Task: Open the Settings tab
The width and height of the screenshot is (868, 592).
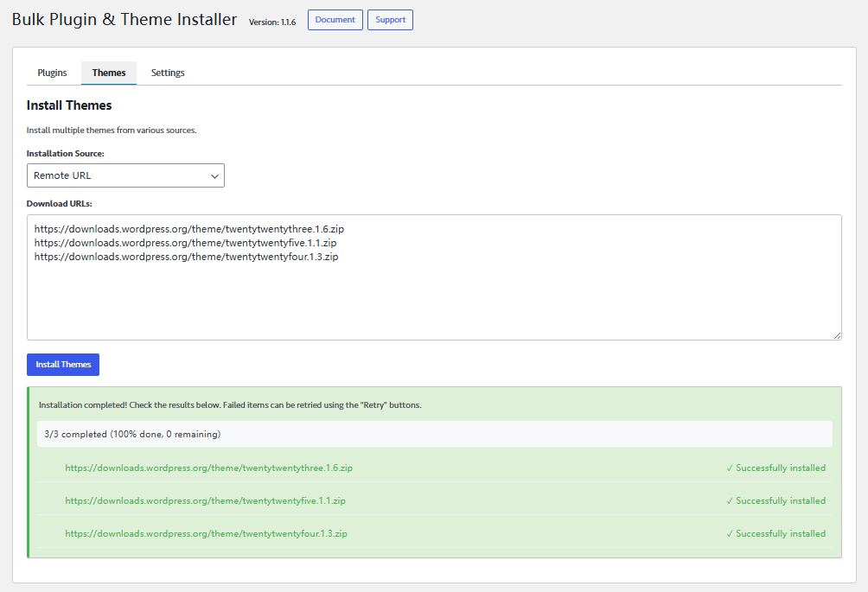Action: [168, 73]
